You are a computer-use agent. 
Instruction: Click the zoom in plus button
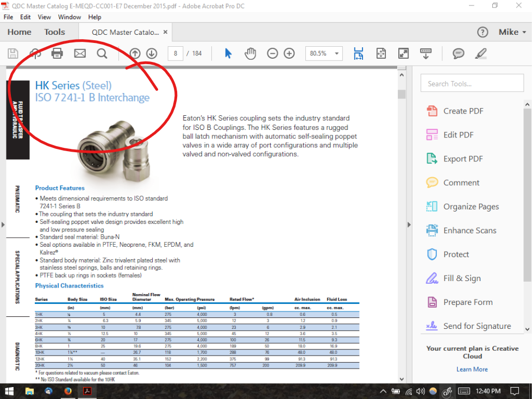click(x=289, y=53)
